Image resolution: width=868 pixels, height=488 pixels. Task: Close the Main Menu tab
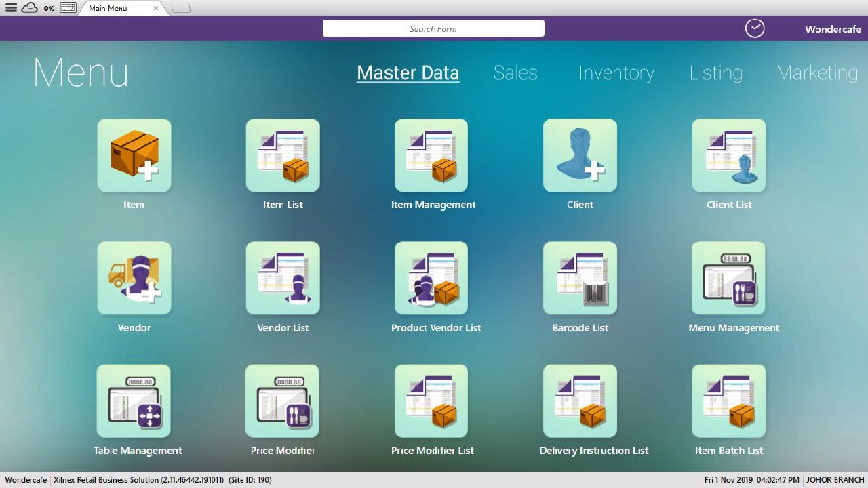click(x=156, y=8)
